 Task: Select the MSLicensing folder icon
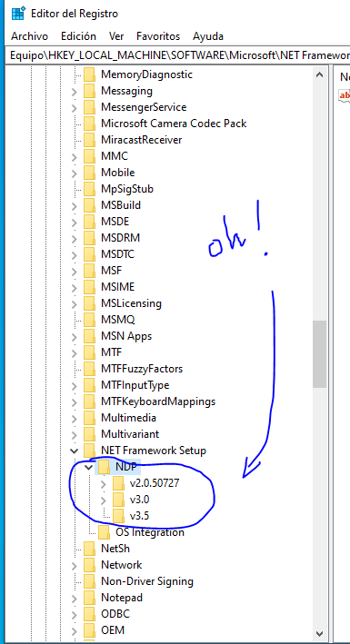click(89, 303)
